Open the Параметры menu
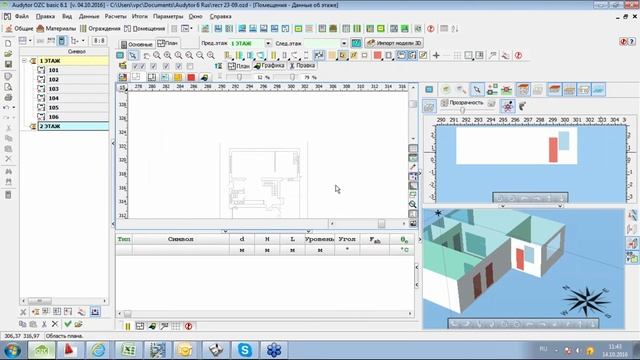 pyautogui.click(x=168, y=16)
